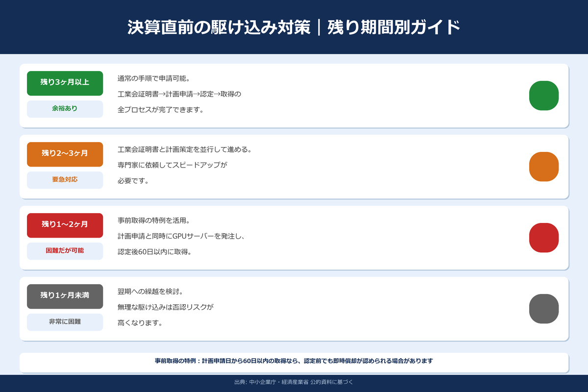Image resolution: width=588 pixels, height=392 pixels.
Task: Click the green status circle
Action: click(x=544, y=96)
